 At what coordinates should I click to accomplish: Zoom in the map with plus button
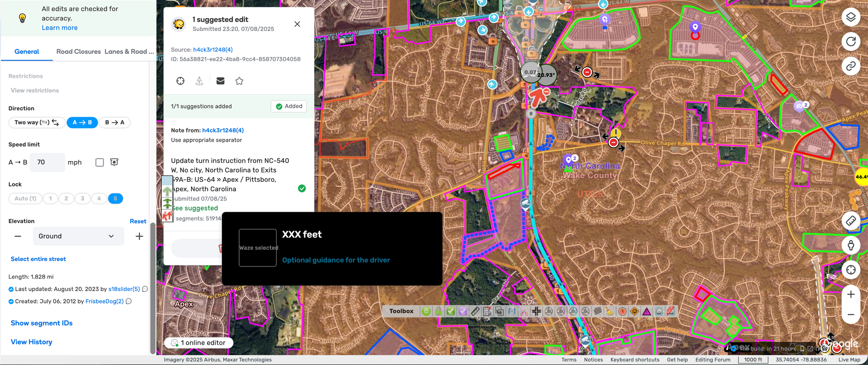(x=850, y=294)
